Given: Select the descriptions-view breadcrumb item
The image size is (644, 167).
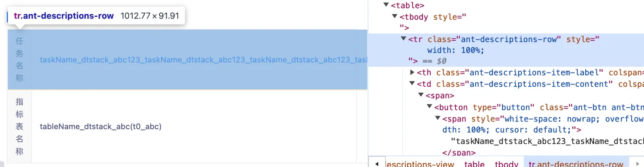Looking at the screenshot, I should [422, 164].
